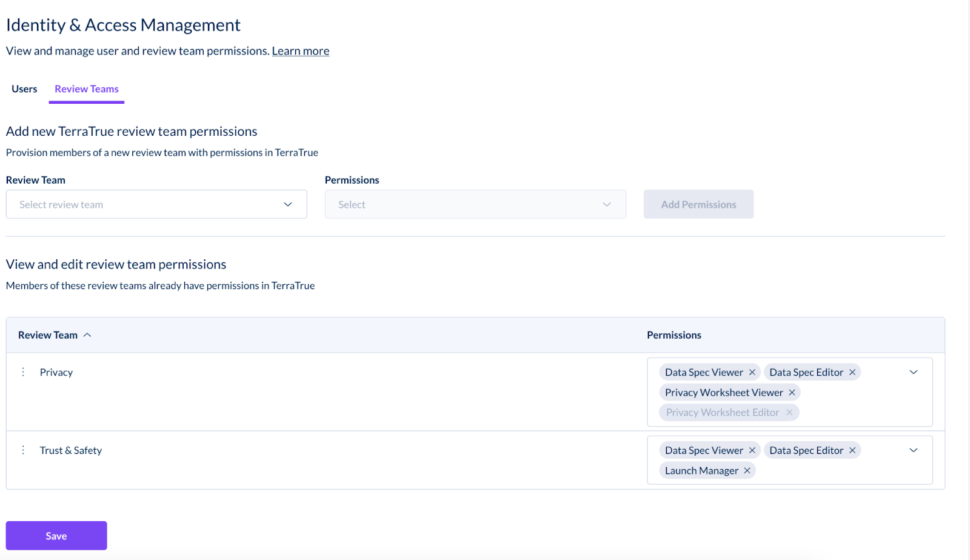Select the Review Teams tab

(x=87, y=89)
